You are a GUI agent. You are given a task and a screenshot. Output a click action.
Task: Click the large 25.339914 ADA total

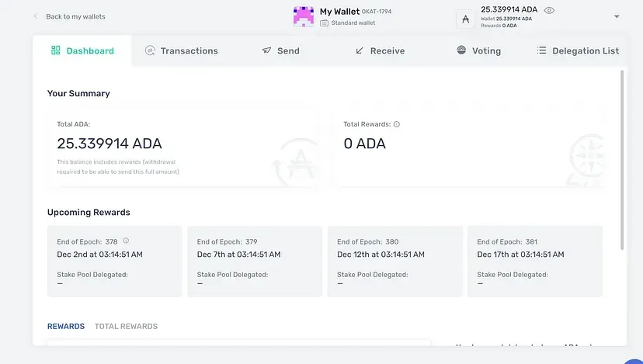[x=109, y=144]
